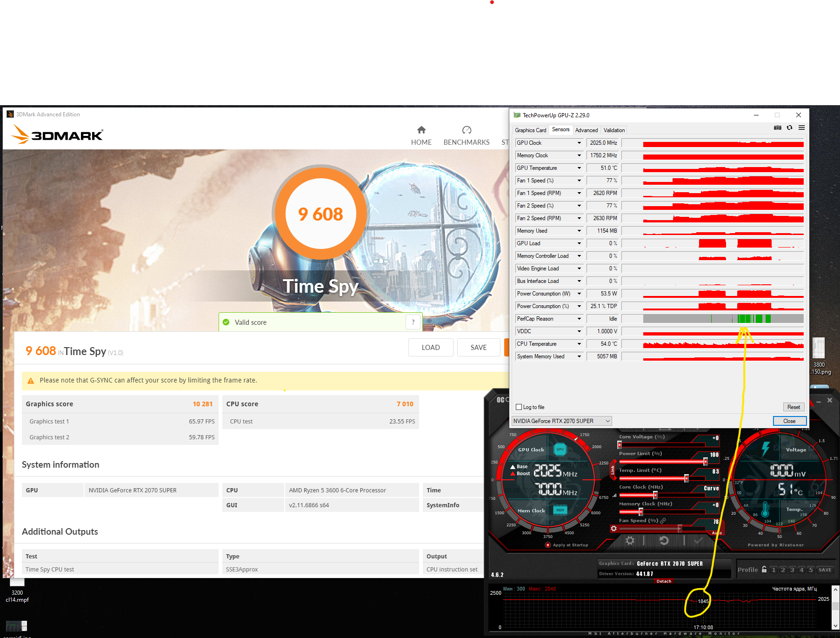The height and width of the screenshot is (638, 840).
Task: Select Afterburner profile slot 2
Action: point(783,570)
